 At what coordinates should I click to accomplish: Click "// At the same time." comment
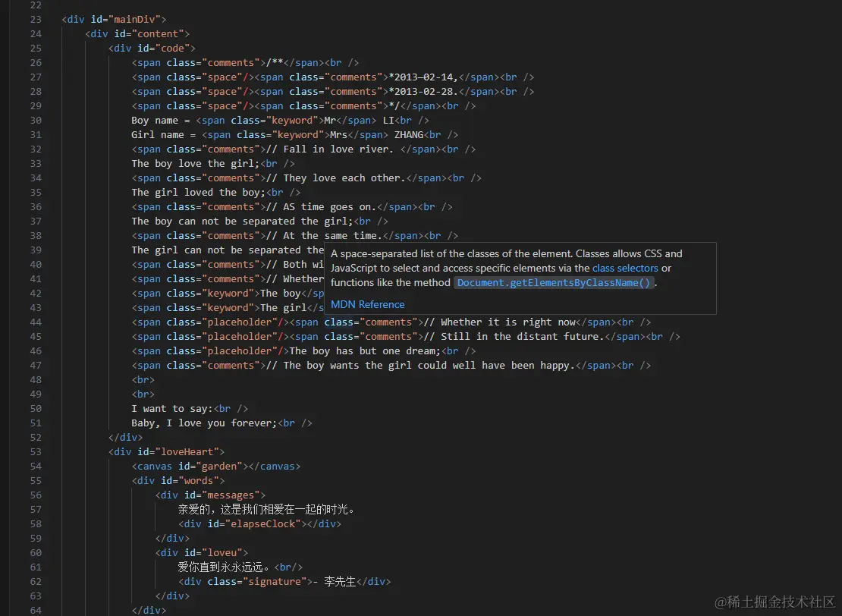(x=325, y=236)
